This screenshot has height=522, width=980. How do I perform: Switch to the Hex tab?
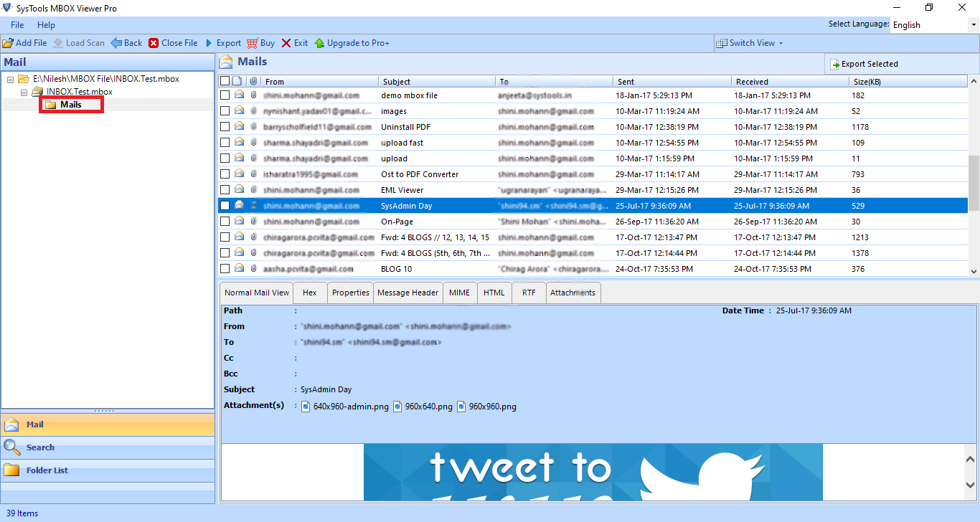(310, 293)
